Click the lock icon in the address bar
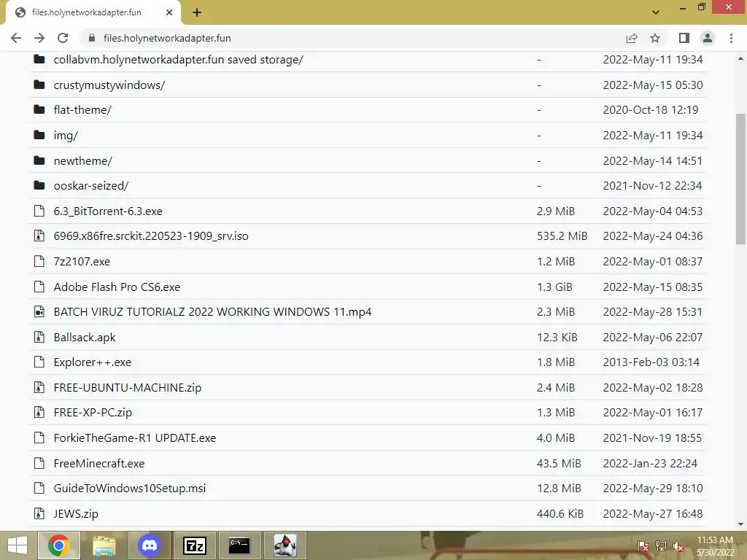 pyautogui.click(x=93, y=38)
